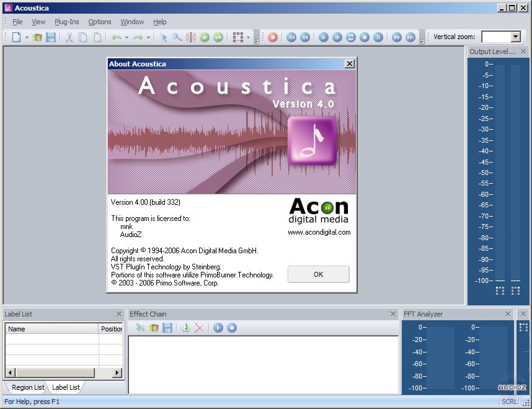Fast forward with the double-right arrow button
The height and width of the screenshot is (409, 532).
397,37
